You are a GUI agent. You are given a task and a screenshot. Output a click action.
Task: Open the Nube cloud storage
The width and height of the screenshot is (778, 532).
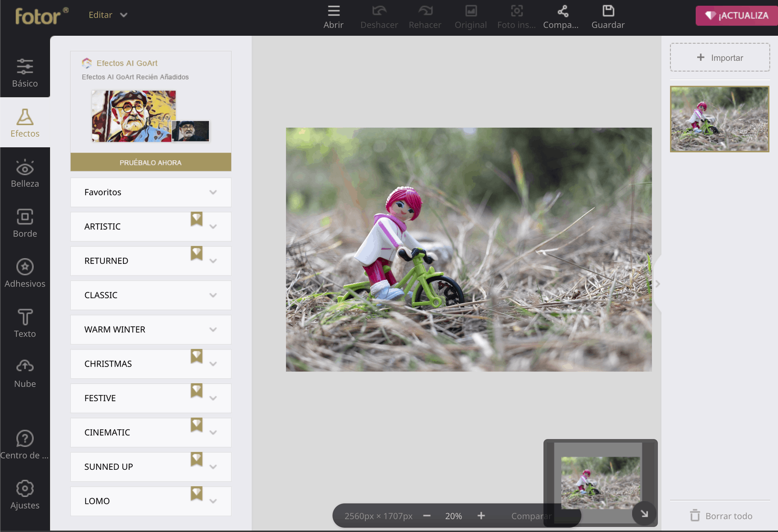coord(25,374)
